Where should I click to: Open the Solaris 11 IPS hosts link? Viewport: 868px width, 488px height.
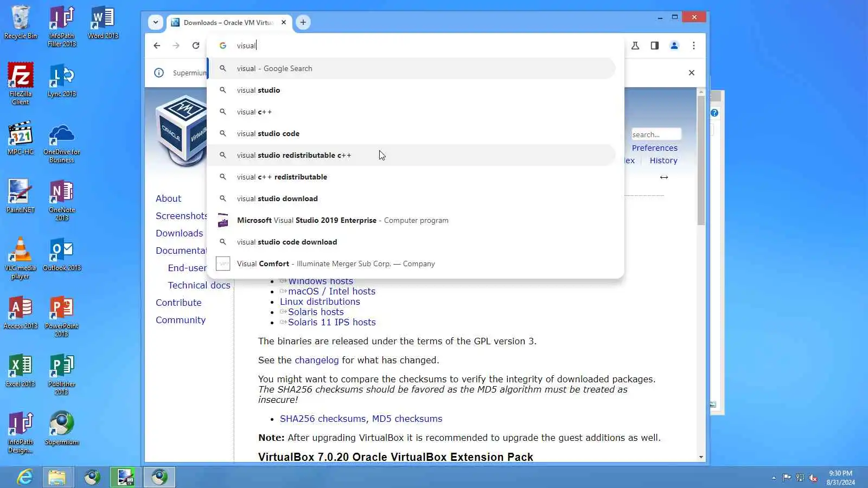[331, 322]
